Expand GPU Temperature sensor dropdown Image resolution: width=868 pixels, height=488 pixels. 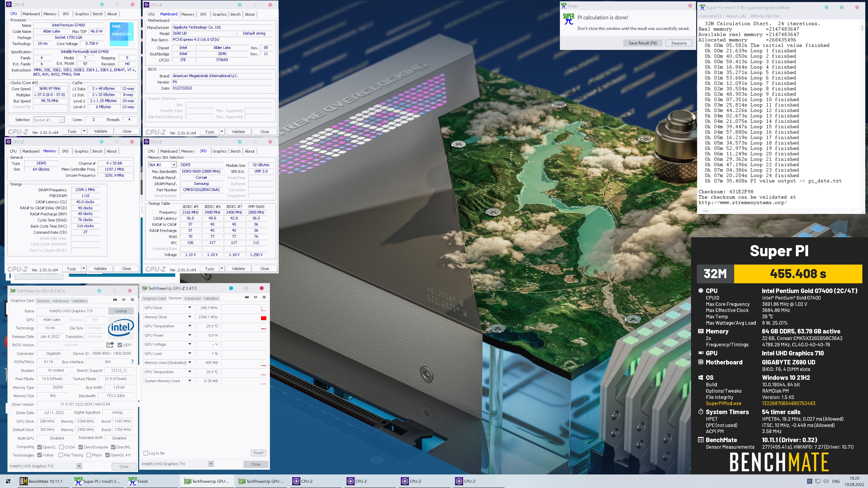190,326
